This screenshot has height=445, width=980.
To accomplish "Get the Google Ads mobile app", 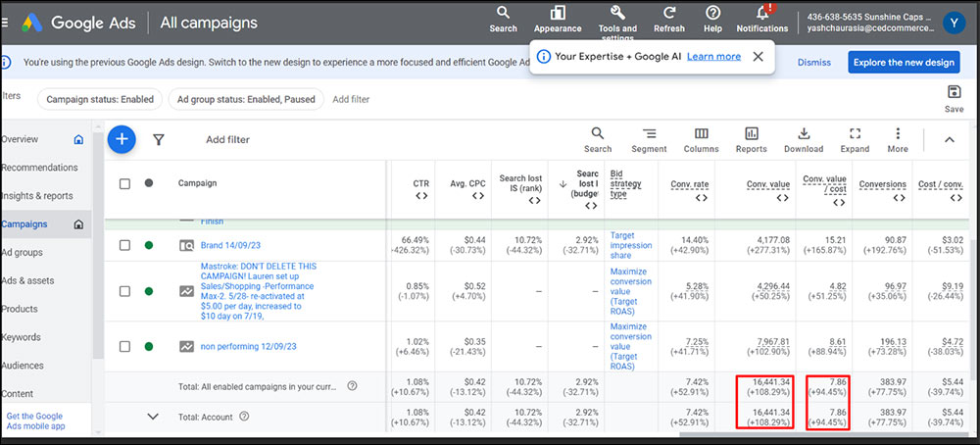I will click(35, 421).
